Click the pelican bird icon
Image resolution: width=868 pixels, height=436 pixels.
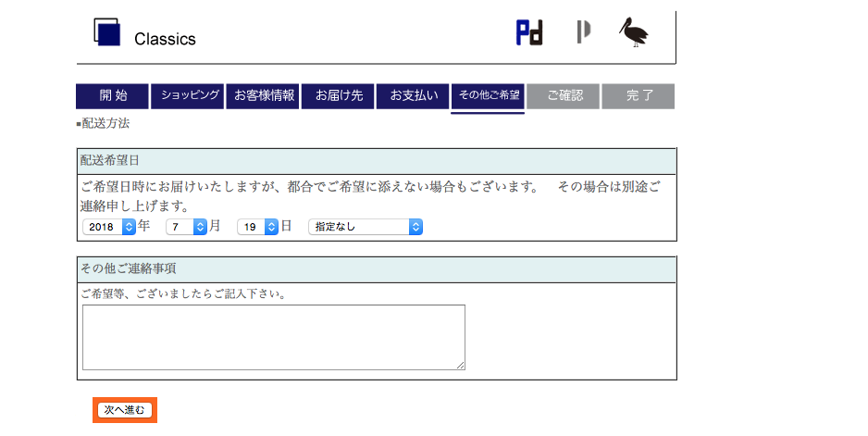point(634,32)
